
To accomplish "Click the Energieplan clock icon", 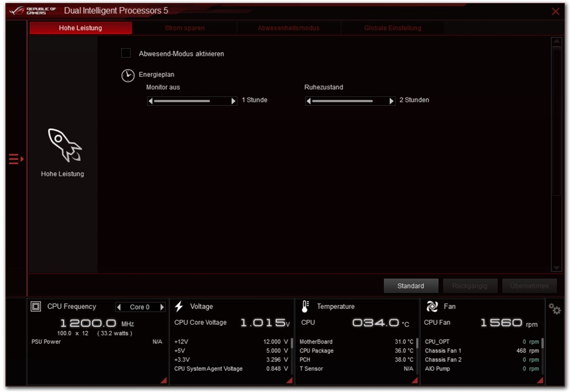I will pos(128,75).
